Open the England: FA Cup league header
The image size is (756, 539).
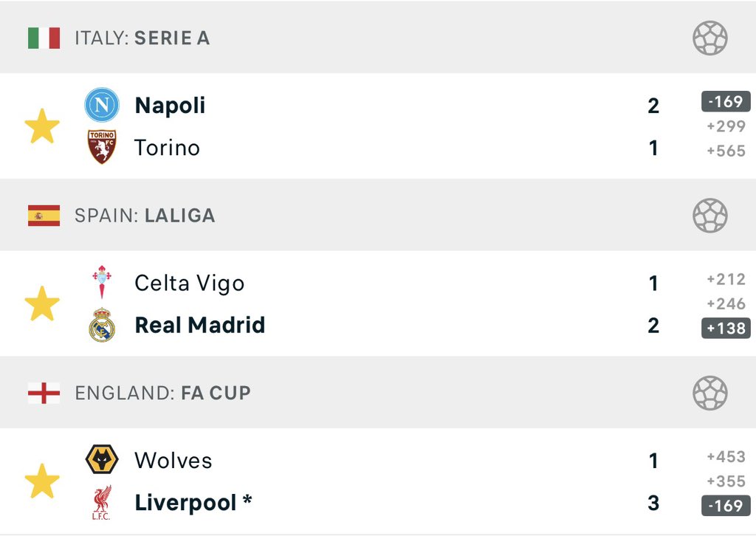378,393
